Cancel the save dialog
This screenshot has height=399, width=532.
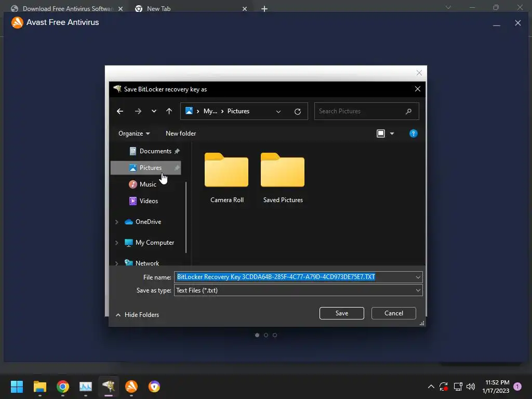tap(394, 313)
